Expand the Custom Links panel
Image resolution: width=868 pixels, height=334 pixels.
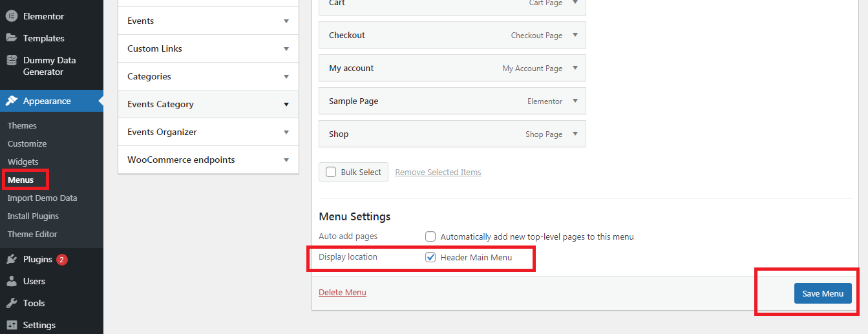pyautogui.click(x=286, y=49)
